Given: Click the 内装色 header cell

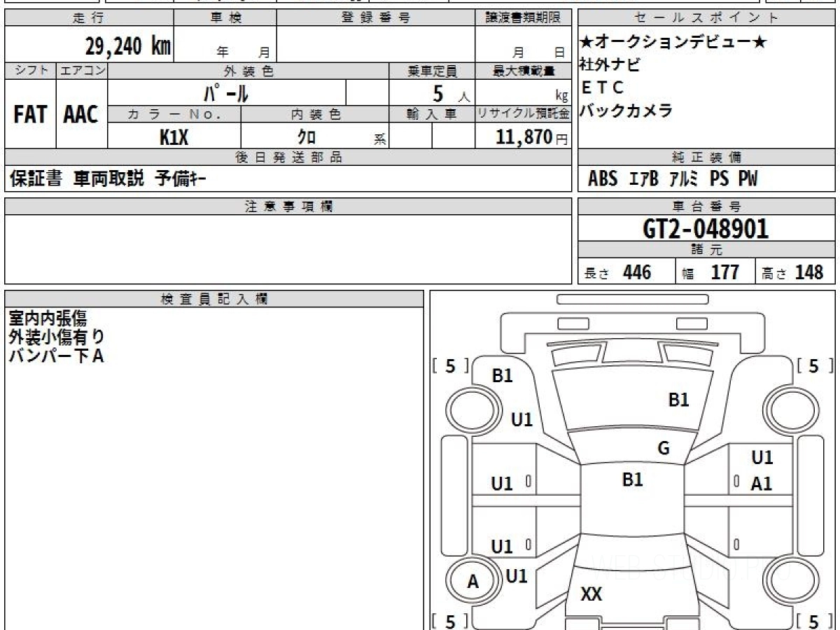Looking at the screenshot, I should 315,114.
